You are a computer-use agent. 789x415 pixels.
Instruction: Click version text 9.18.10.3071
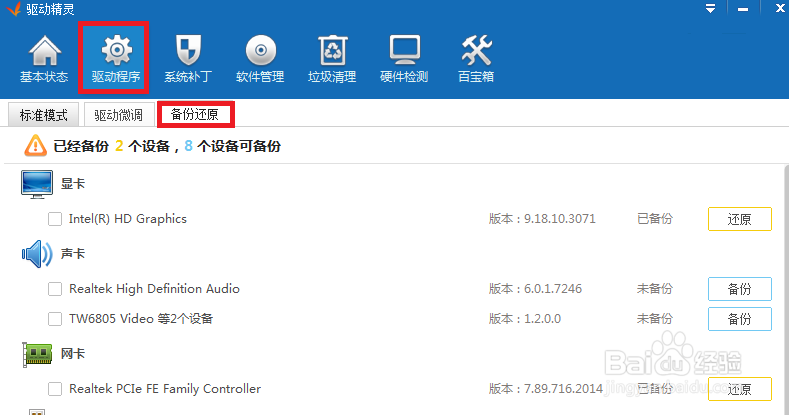[x=560, y=219]
